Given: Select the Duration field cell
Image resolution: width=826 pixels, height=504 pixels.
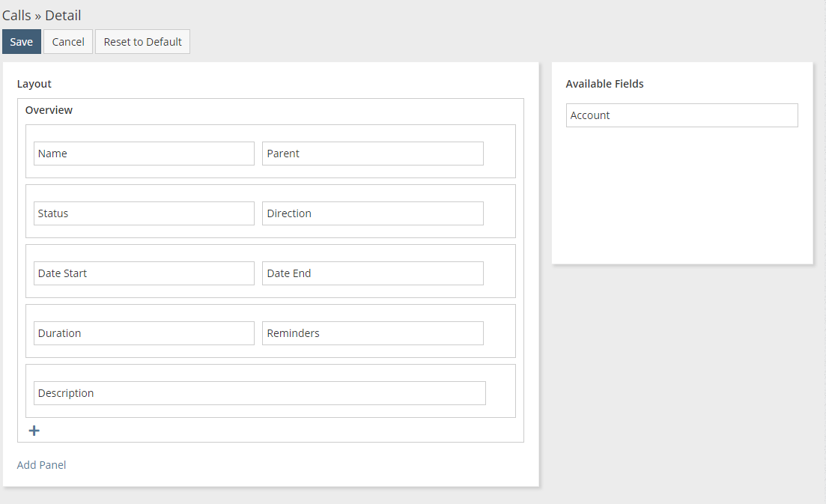Looking at the screenshot, I should click(x=144, y=333).
